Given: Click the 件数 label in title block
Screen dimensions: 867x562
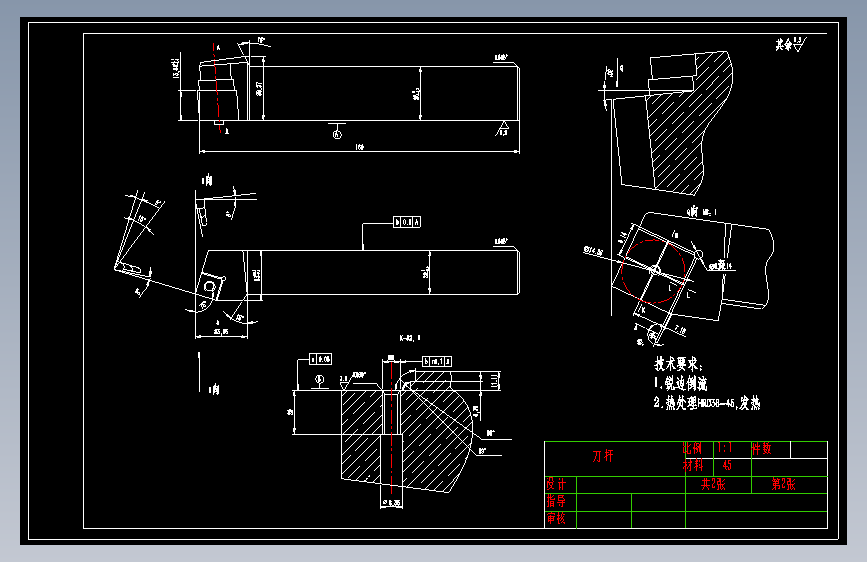Looking at the screenshot, I should (x=761, y=449).
